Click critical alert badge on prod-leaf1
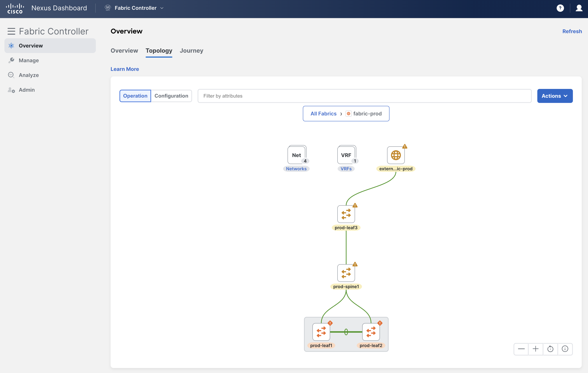The width and height of the screenshot is (588, 373). pyautogui.click(x=330, y=323)
